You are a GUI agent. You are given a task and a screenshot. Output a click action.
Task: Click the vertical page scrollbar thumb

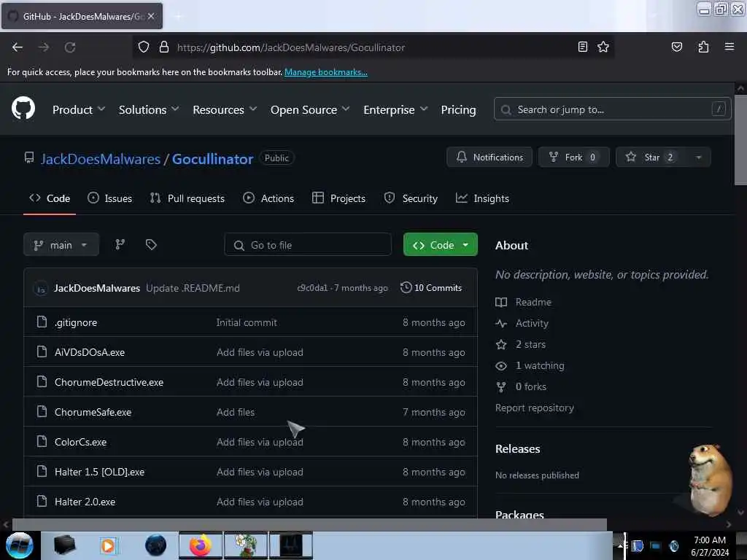point(740,139)
